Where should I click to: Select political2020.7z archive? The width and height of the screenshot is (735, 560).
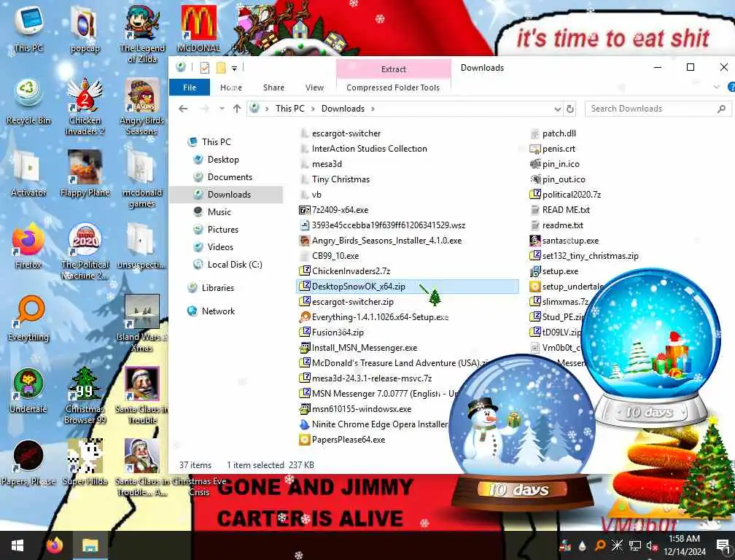point(572,195)
